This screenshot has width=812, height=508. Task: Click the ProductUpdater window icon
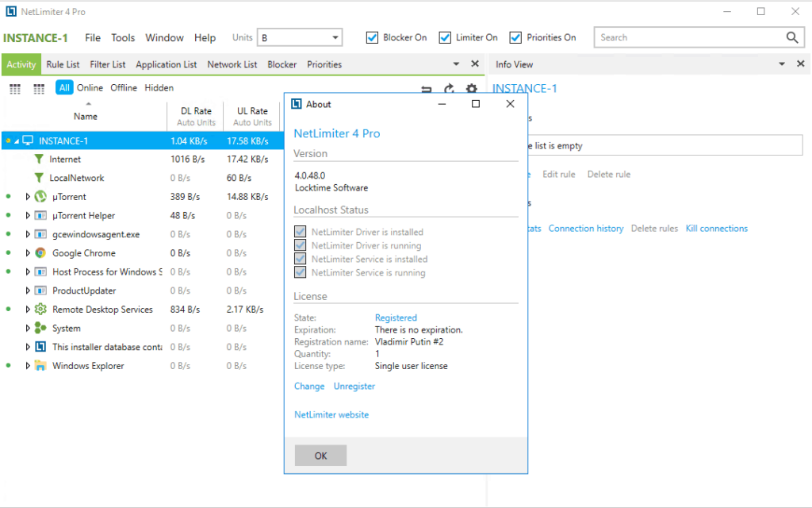[x=40, y=291]
